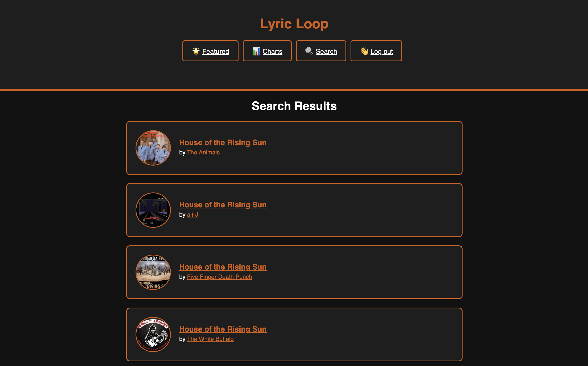Viewport: 588px width, 366px height.
Task: Click the Lyric Loop site title
Action: (x=294, y=24)
